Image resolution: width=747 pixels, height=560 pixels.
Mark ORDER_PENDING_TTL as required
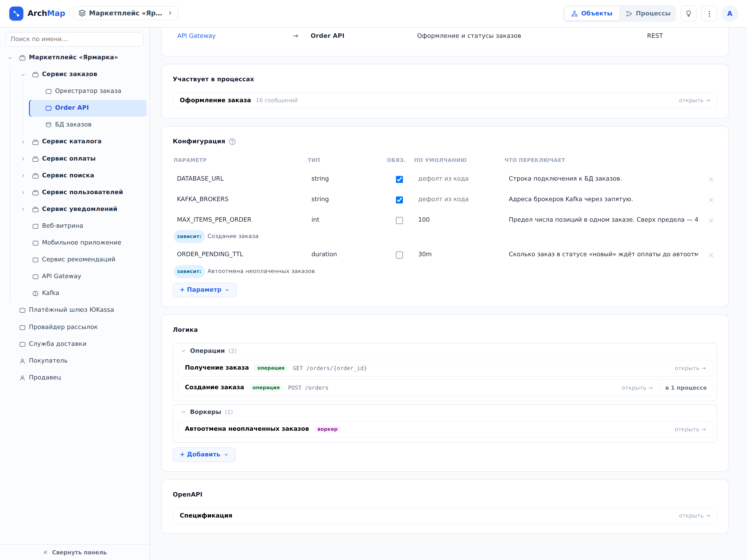[399, 255]
